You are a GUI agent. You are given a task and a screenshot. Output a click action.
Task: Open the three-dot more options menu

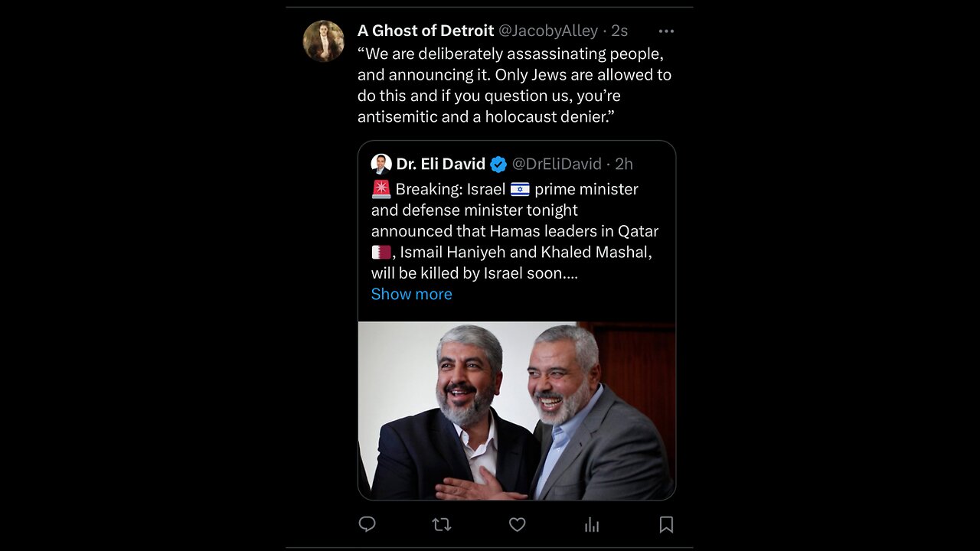click(666, 31)
